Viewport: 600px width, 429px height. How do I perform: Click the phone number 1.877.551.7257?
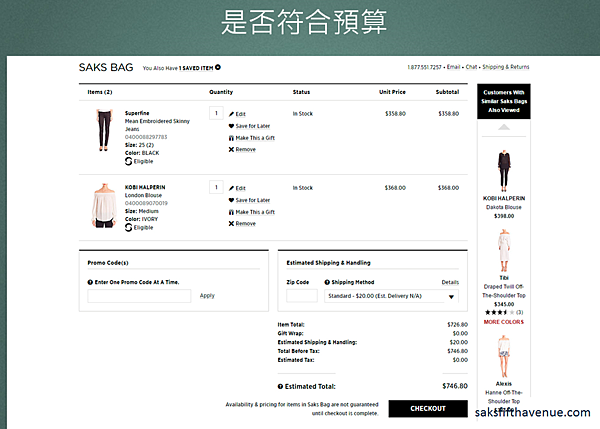(x=424, y=67)
